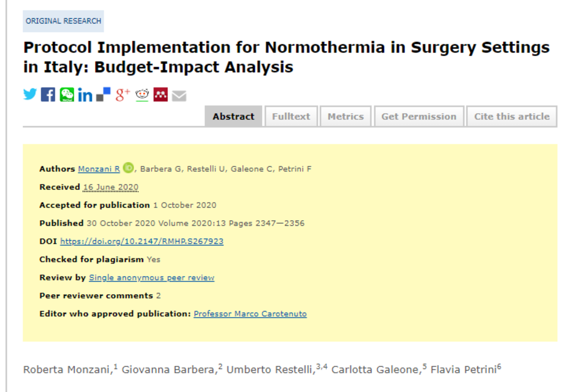Follow the DOI link
The height and width of the screenshot is (392, 574).
click(142, 241)
